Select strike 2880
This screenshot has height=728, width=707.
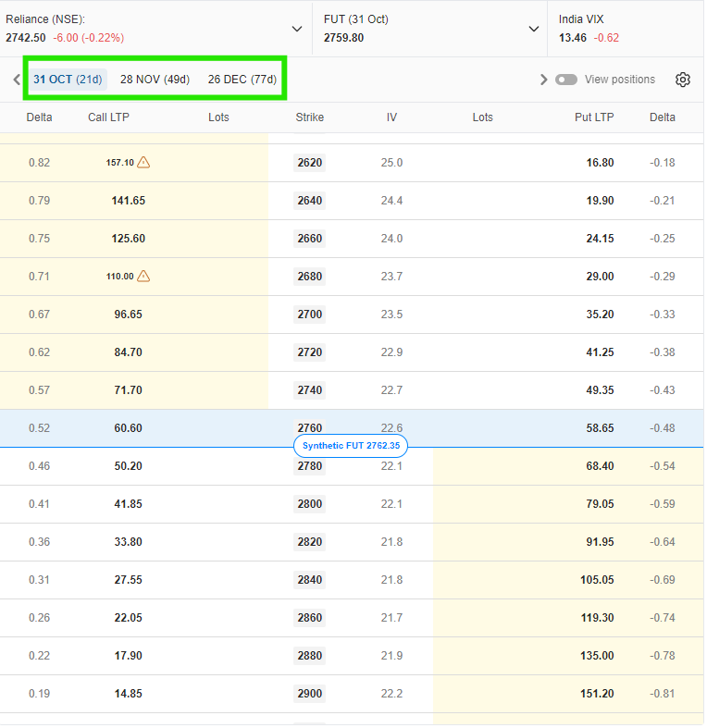310,656
